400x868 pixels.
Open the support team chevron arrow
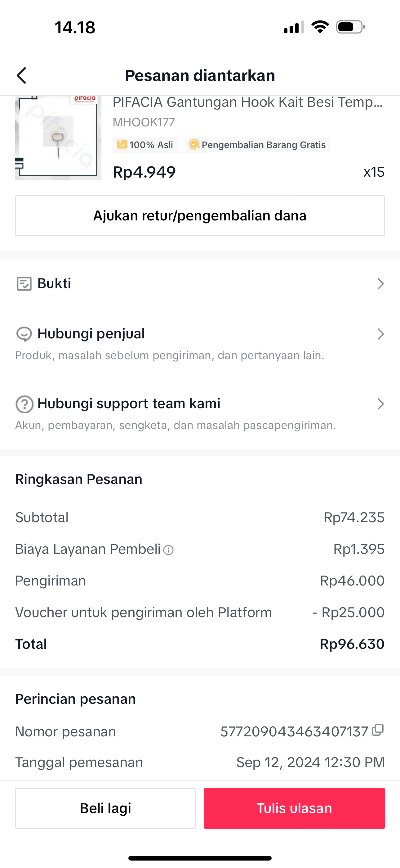[x=380, y=404]
